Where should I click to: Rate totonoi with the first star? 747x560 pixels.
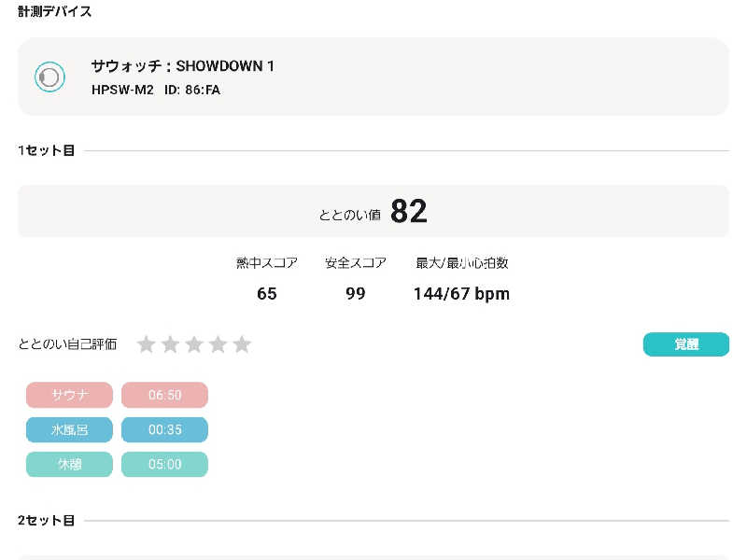pyautogui.click(x=146, y=344)
